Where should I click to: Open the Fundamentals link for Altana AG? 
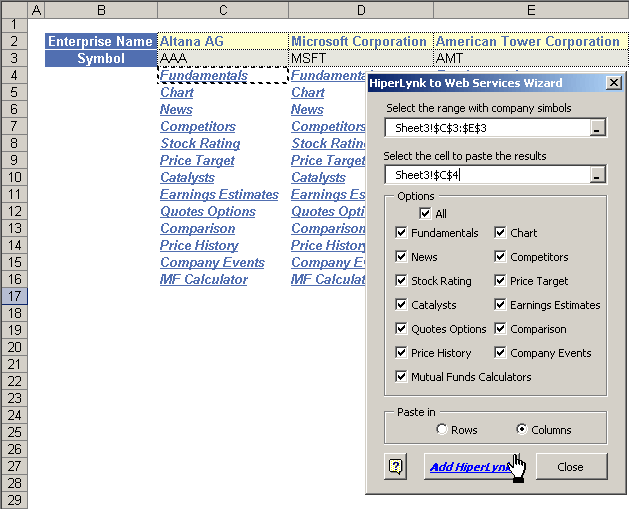click(x=204, y=75)
